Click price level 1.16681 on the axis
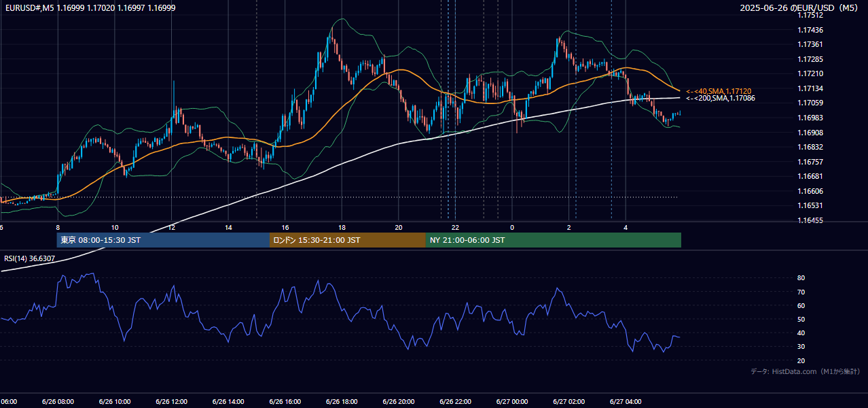 [x=810, y=176]
